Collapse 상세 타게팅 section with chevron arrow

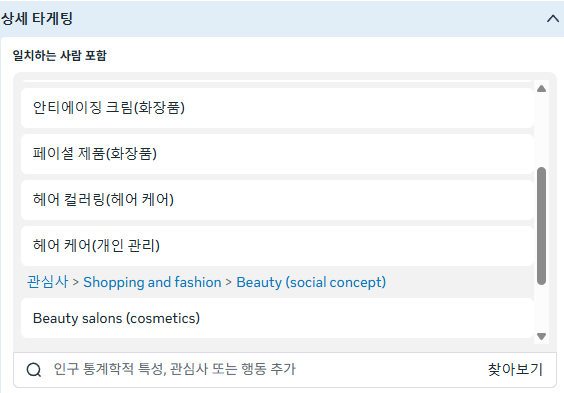(552, 19)
